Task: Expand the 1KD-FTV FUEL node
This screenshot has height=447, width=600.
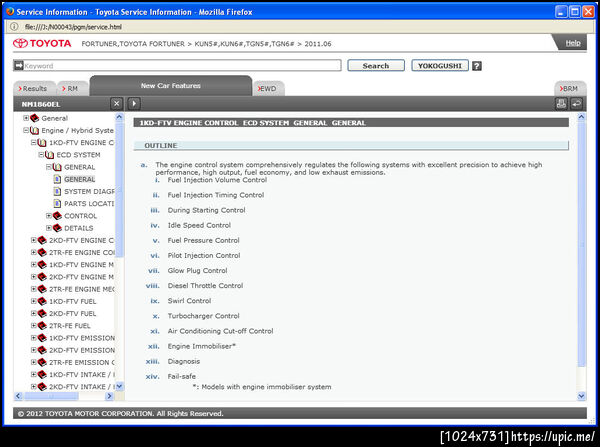Action: [x=33, y=301]
